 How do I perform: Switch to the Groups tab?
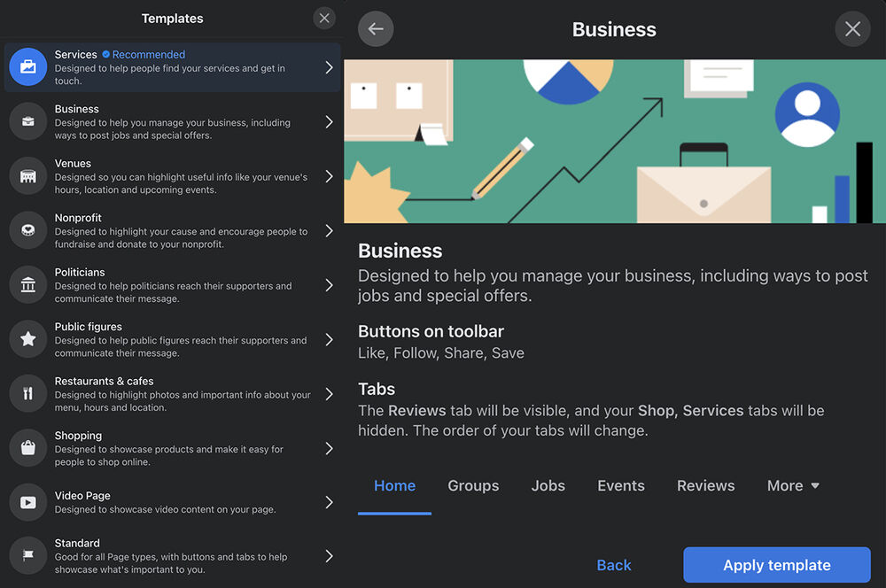[x=473, y=486]
